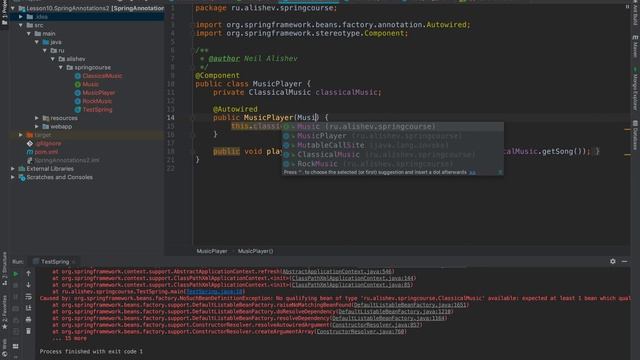Choose MutableCallSite suggestion in completion popup
This screenshot has width=640, height=360.
click(x=393, y=145)
